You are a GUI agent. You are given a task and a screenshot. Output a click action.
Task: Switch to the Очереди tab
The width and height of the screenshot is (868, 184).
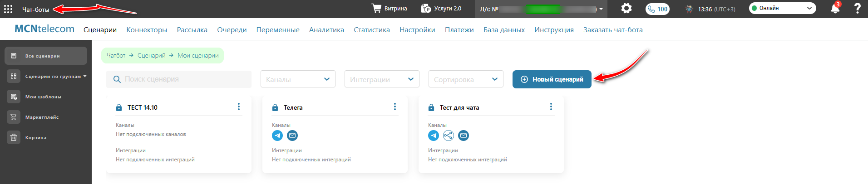[x=232, y=30]
